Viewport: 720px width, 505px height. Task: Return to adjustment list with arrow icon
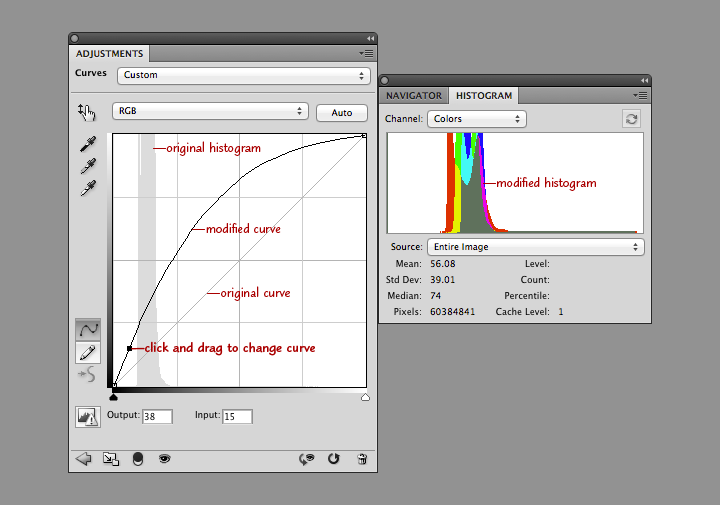coord(84,459)
